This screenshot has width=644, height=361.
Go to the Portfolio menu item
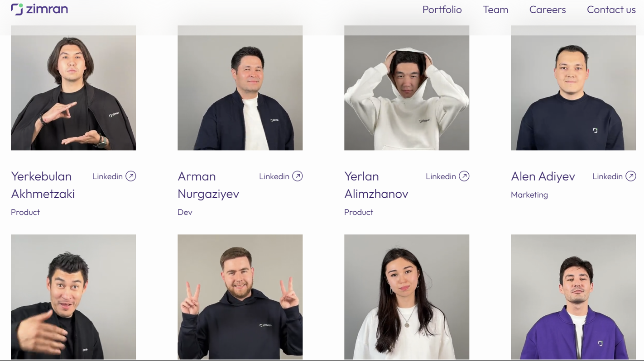tap(442, 9)
